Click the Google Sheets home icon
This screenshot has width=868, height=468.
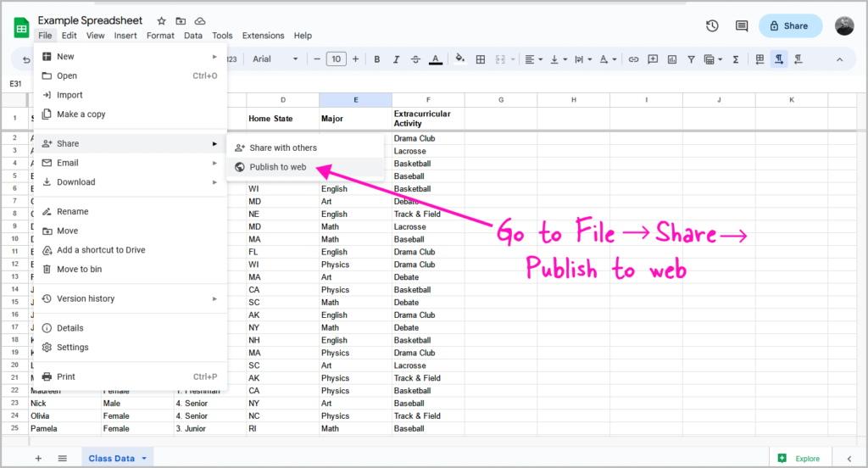point(21,28)
